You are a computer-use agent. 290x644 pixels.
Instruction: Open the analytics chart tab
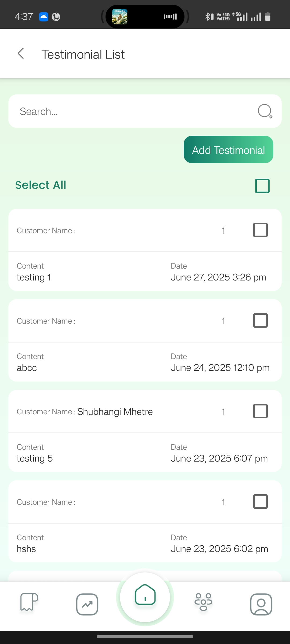pos(87,604)
